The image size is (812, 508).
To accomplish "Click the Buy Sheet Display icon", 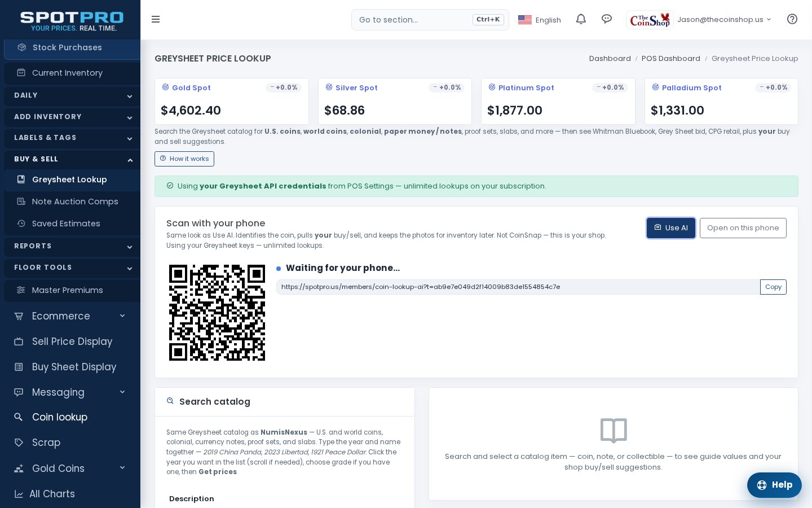I will pyautogui.click(x=19, y=367).
